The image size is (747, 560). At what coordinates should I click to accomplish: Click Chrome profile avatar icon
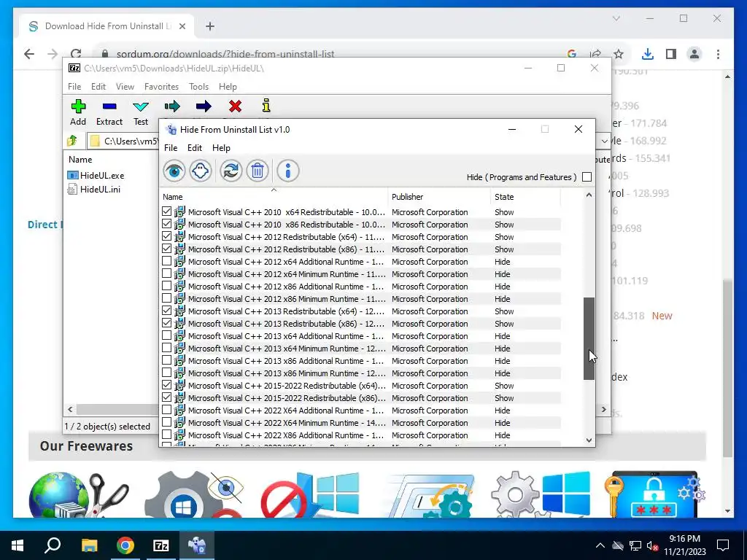[694, 54]
